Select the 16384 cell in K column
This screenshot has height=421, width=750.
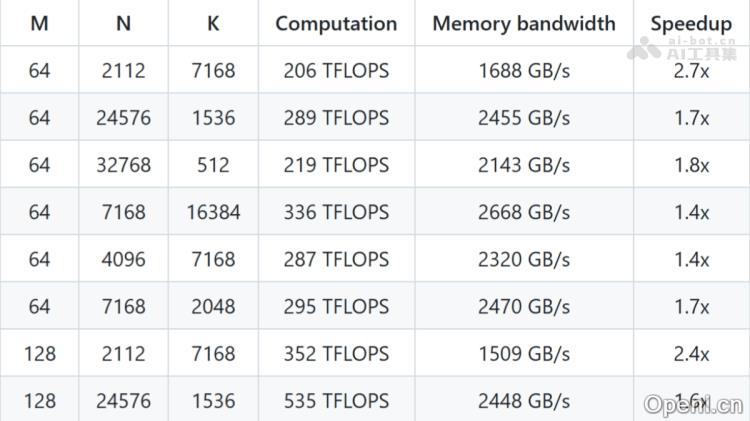tap(213, 212)
